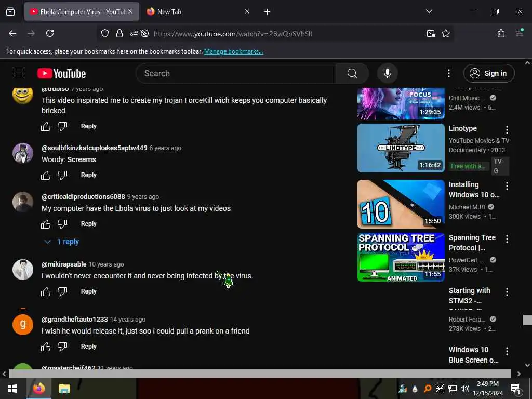This screenshot has height=399, width=532.
Task: Open Installing Windows 10 video thumbnail
Action: point(401,204)
